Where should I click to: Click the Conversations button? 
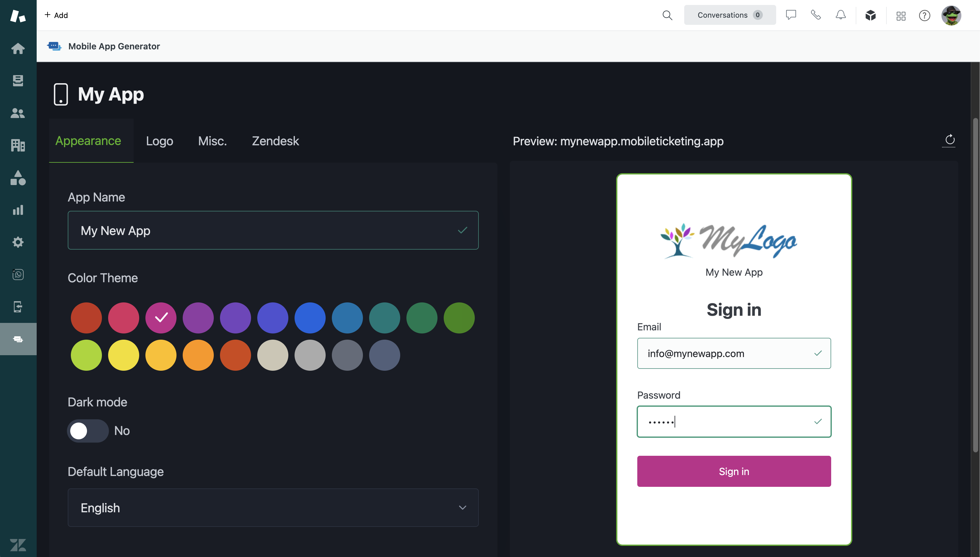pyautogui.click(x=730, y=15)
